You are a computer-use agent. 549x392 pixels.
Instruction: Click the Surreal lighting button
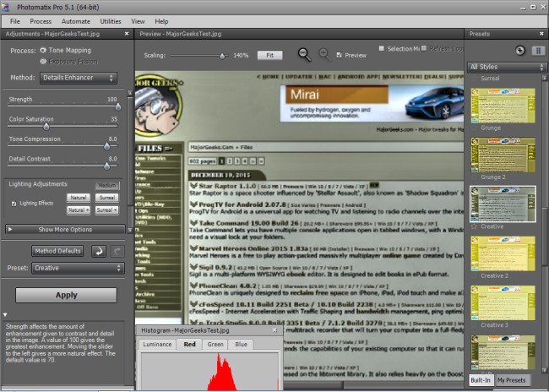pos(106,198)
